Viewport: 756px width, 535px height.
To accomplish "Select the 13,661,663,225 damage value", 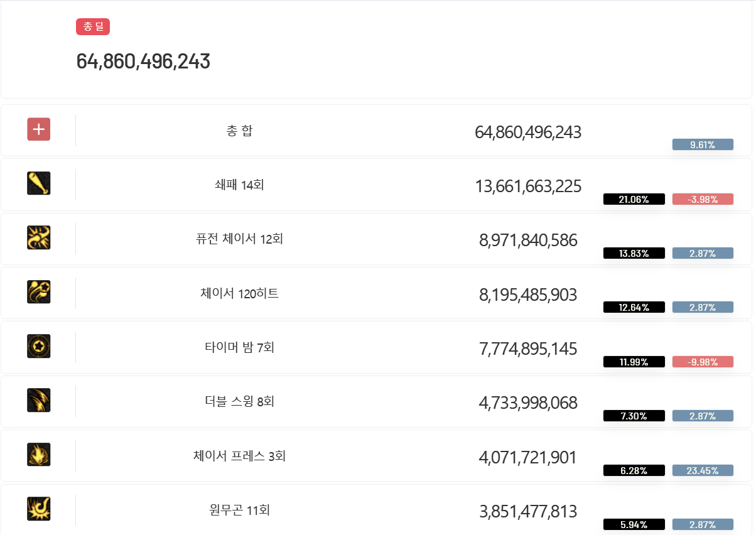I will click(528, 186).
